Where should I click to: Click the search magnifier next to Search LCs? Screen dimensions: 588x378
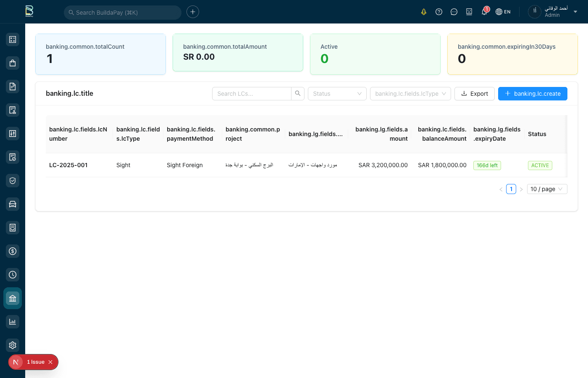(x=298, y=94)
